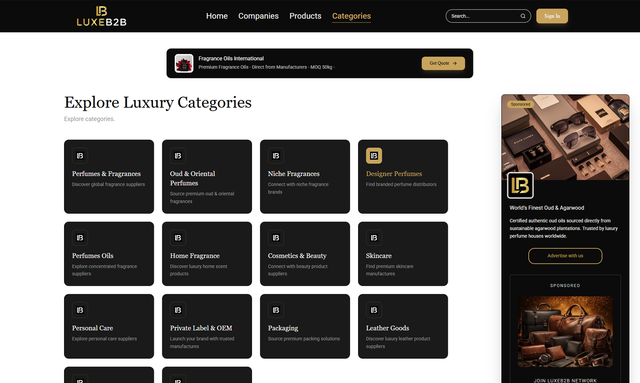Open the Personal Care category title

pos(93,328)
